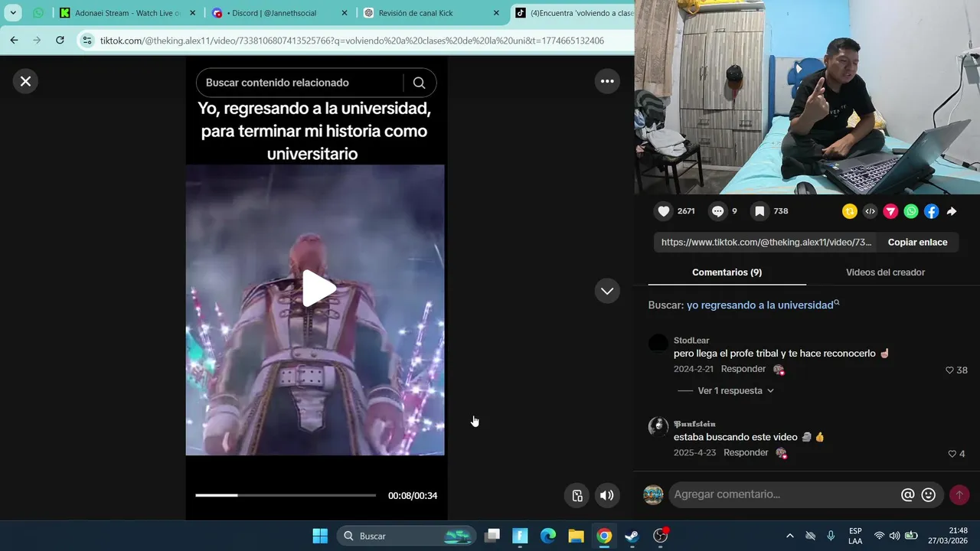The width and height of the screenshot is (980, 551).
Task: Switch to Adonaei Stream Kick tab
Action: (129, 13)
